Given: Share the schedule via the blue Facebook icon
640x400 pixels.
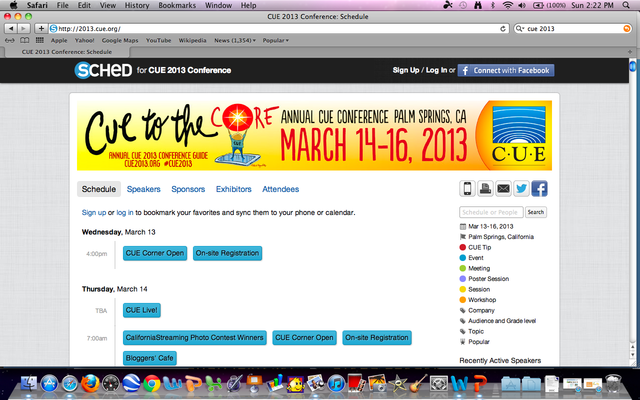Looking at the screenshot, I should [x=539, y=189].
